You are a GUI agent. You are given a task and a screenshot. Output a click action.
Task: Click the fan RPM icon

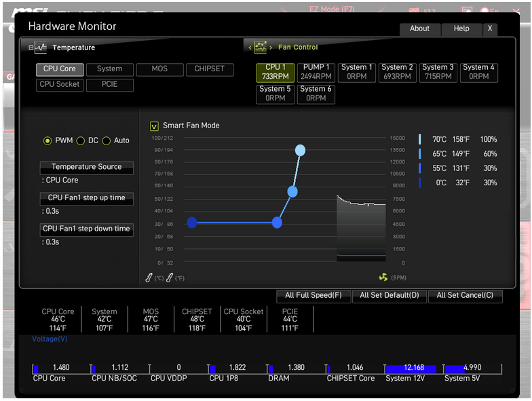coord(383,277)
